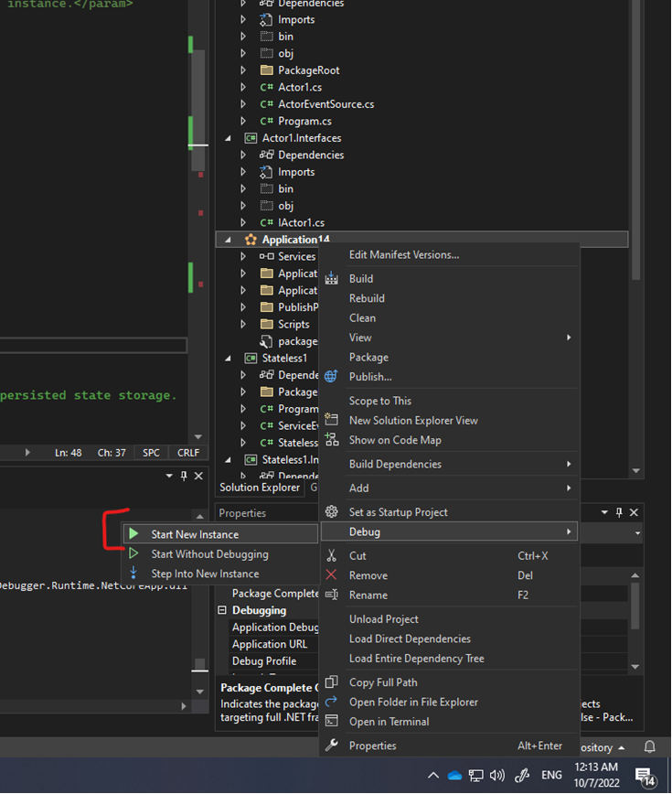Switch to the Solution Explorer tab
The height and width of the screenshot is (794, 672).
[x=260, y=488]
